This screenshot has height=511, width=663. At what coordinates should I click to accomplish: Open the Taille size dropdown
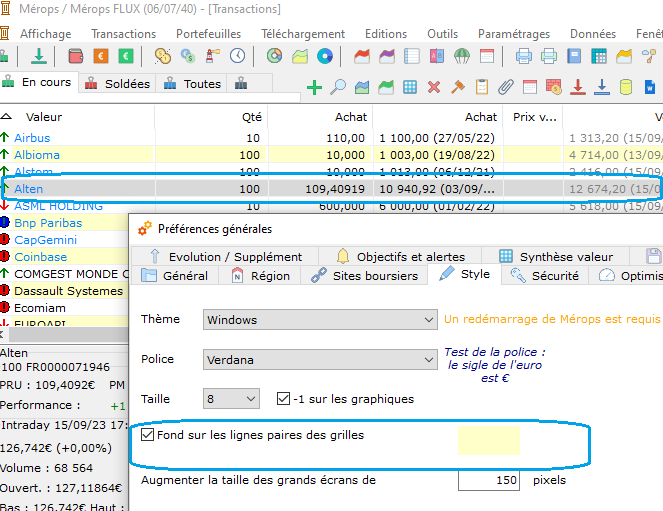click(231, 399)
